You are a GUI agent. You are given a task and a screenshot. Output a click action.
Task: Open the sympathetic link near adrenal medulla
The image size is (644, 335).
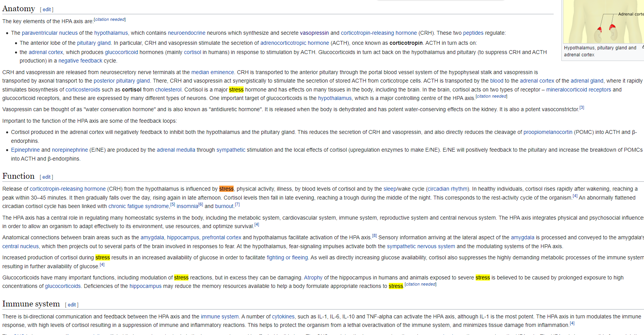click(231, 150)
